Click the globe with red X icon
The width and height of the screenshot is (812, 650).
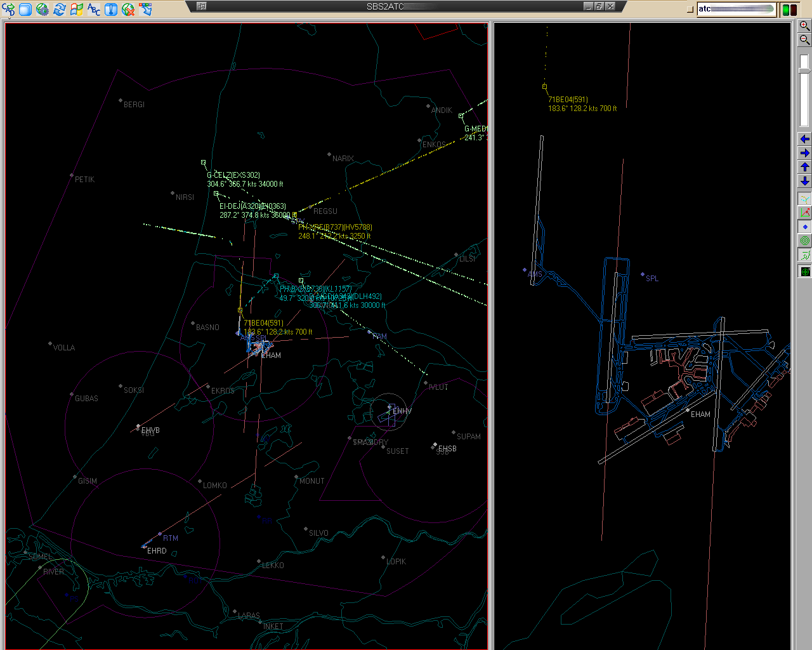pos(128,10)
